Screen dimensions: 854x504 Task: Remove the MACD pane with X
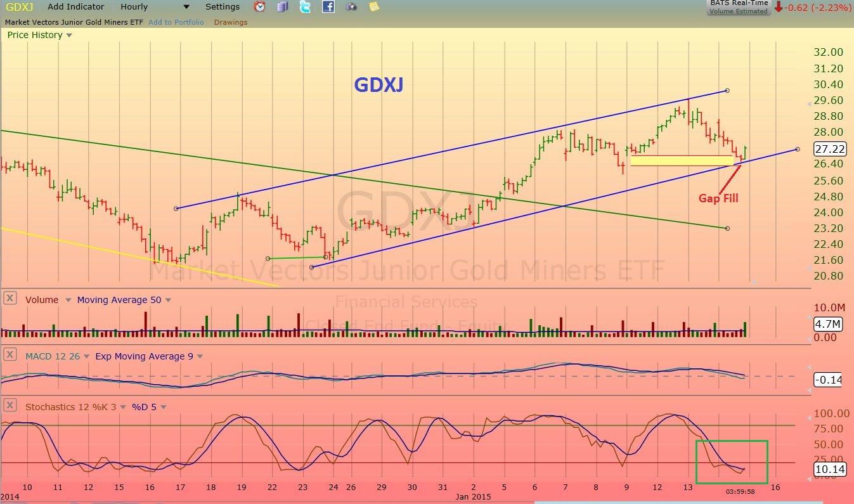(10, 355)
